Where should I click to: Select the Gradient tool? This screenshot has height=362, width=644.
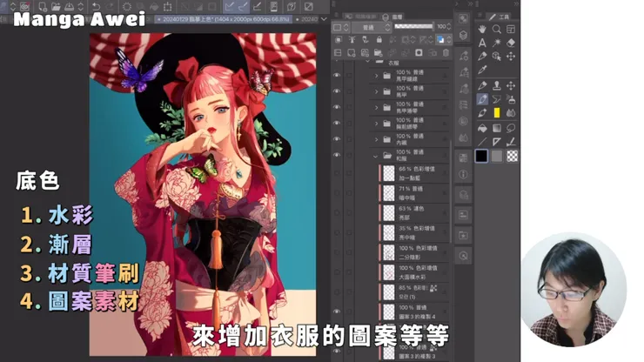497,128
